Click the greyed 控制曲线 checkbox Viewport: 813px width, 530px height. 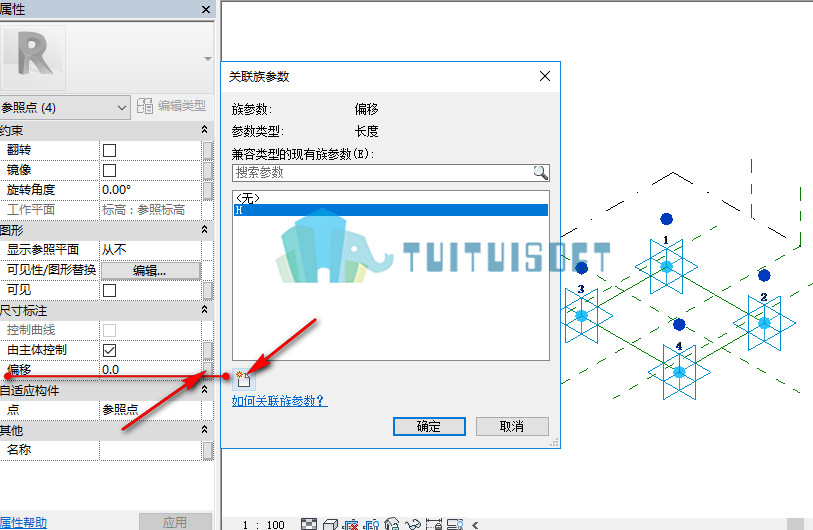109,330
